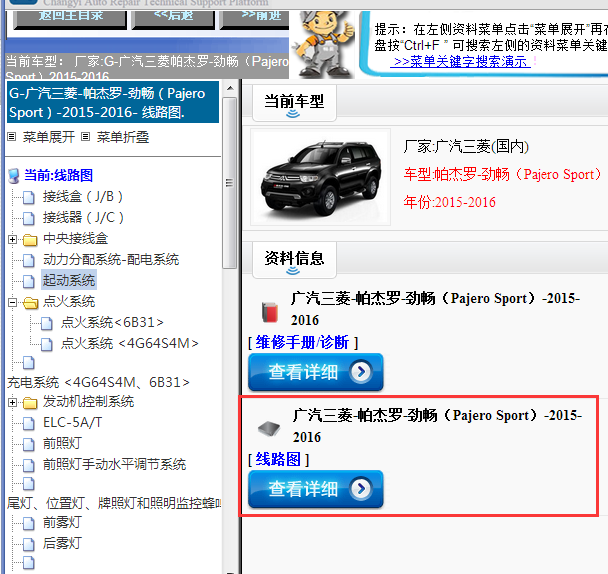
Task: Click the gray chip wiring diagram icon
Action: (269, 429)
